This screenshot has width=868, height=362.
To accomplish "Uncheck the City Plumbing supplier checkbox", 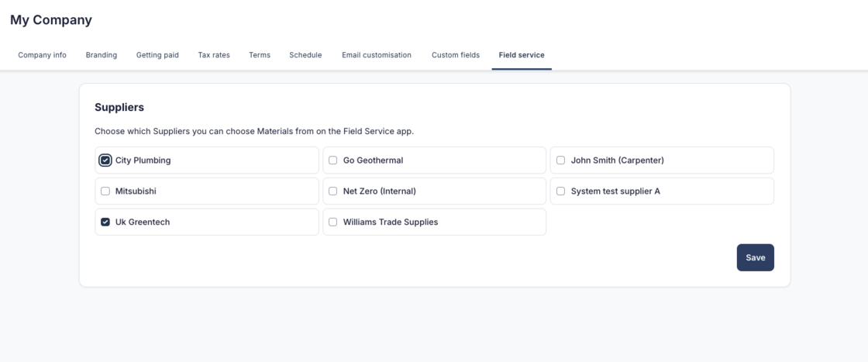I will point(105,160).
